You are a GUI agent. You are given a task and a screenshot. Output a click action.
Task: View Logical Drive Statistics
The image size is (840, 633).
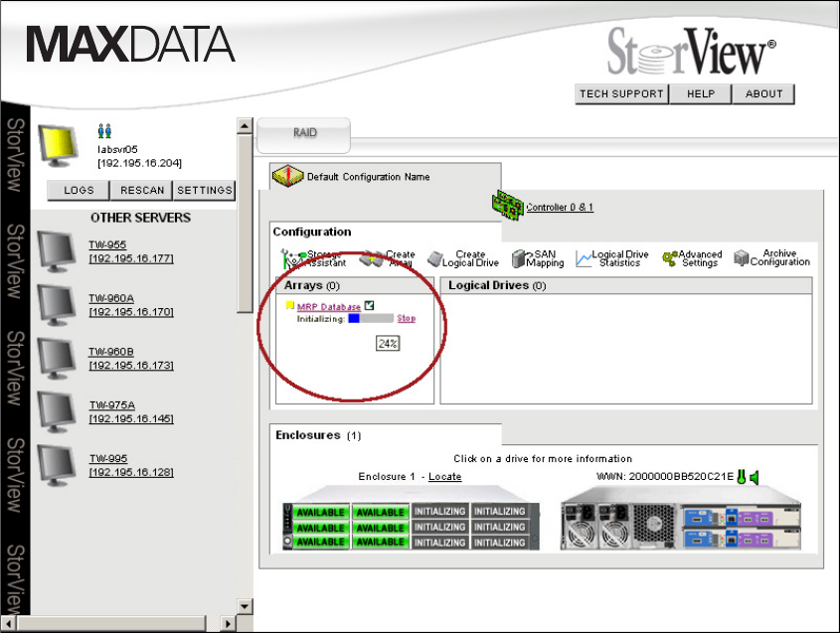click(611, 258)
